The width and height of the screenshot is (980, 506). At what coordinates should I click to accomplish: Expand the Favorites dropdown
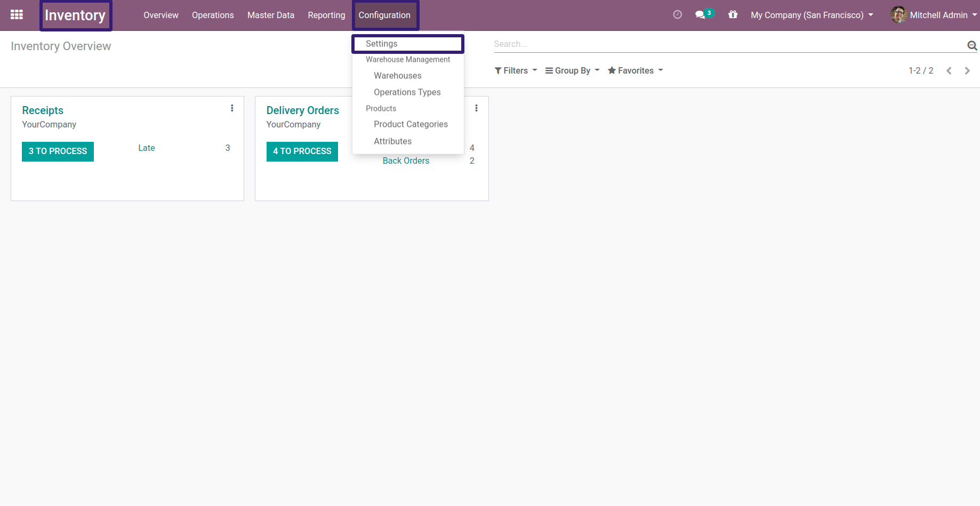pyautogui.click(x=635, y=70)
